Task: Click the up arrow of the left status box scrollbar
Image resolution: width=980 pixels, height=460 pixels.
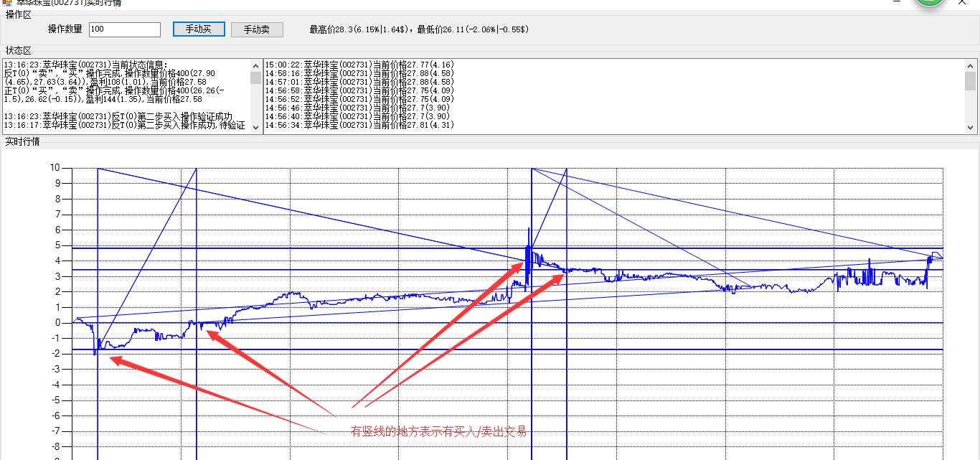Action: (x=255, y=65)
